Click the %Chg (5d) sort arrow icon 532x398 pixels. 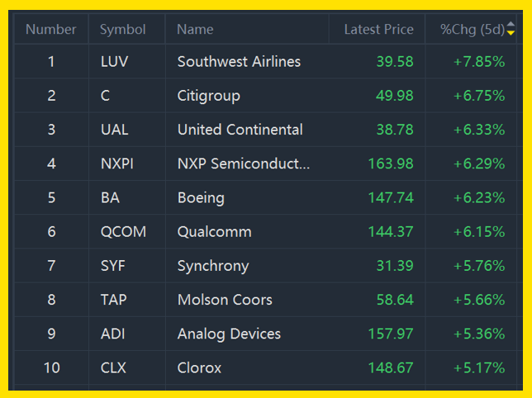(511, 31)
